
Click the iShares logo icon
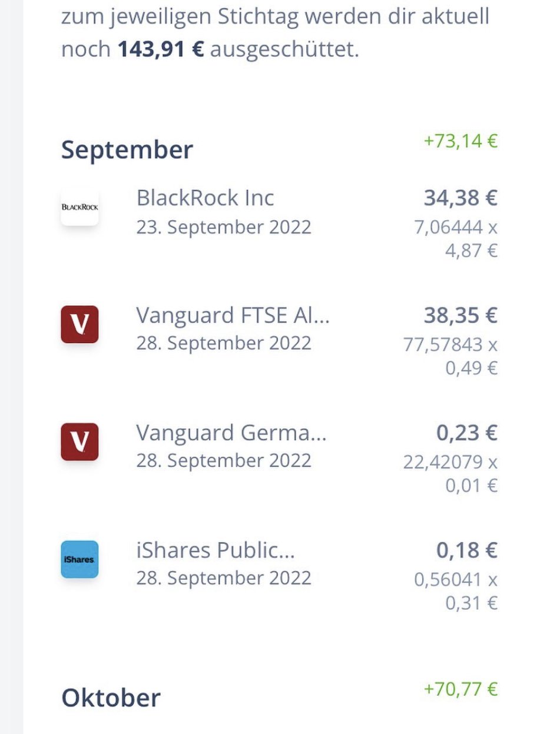point(79,559)
